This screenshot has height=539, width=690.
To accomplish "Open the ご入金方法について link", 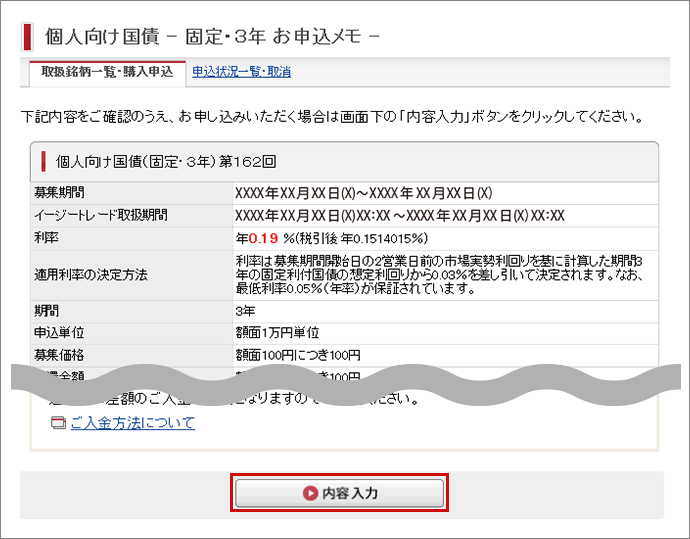I will pos(133,423).
